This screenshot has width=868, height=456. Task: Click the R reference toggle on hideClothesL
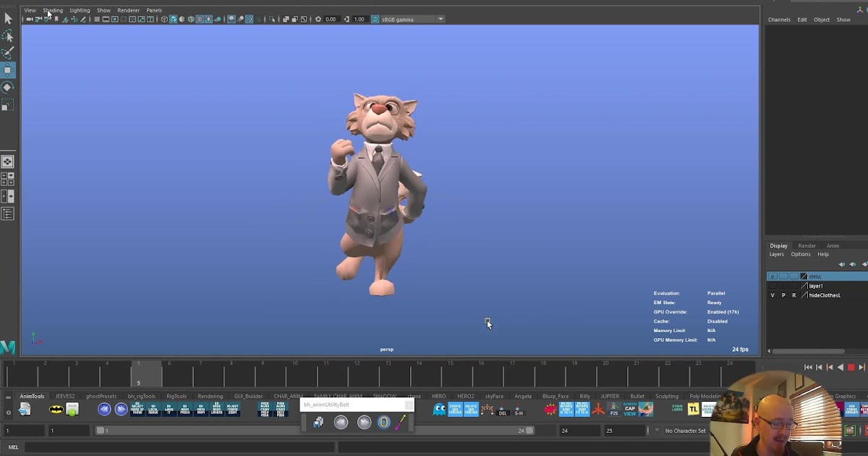(794, 295)
